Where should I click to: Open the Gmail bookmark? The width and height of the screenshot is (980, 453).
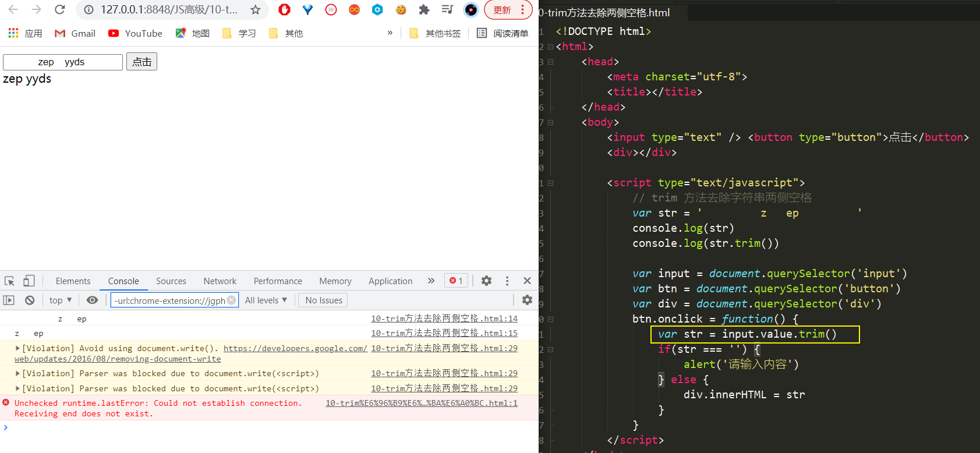75,33
